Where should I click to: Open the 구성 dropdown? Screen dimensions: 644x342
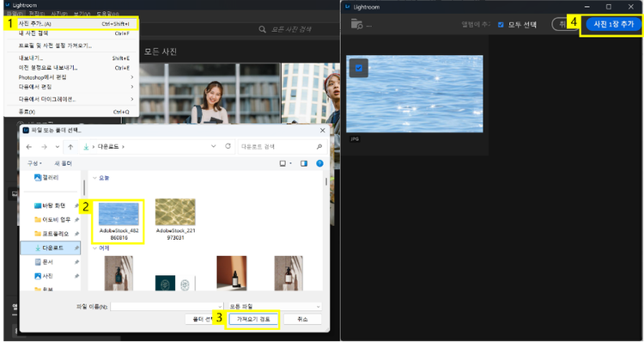pyautogui.click(x=34, y=163)
